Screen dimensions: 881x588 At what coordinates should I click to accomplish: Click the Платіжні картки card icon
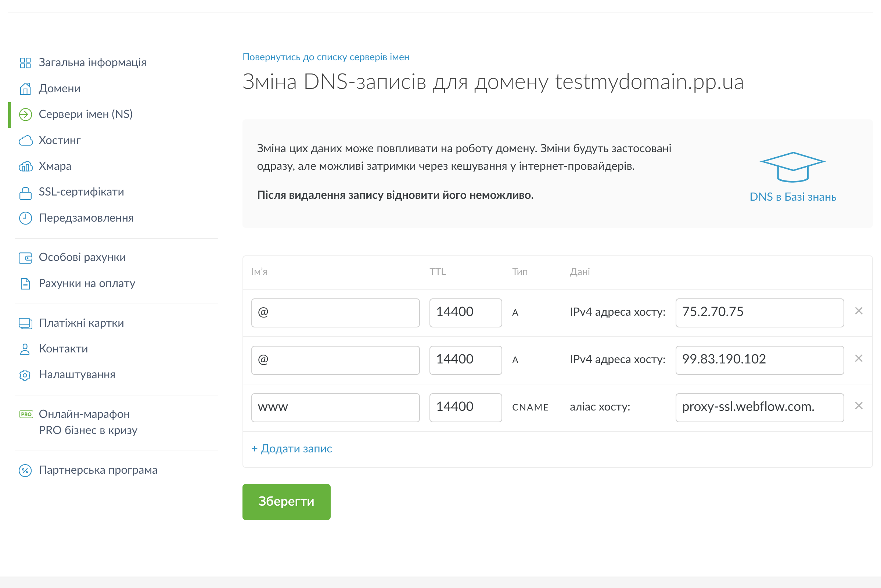coord(25,323)
